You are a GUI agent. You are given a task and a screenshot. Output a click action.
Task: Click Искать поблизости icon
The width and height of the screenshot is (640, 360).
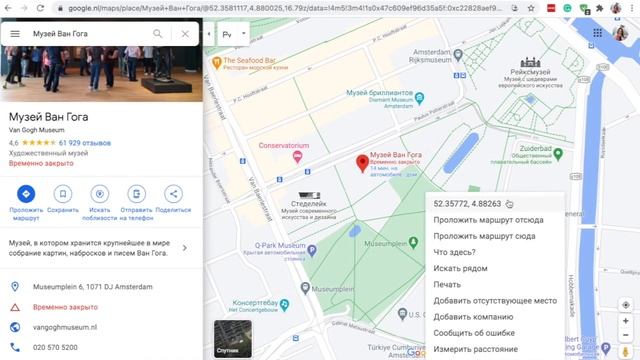(x=100, y=194)
